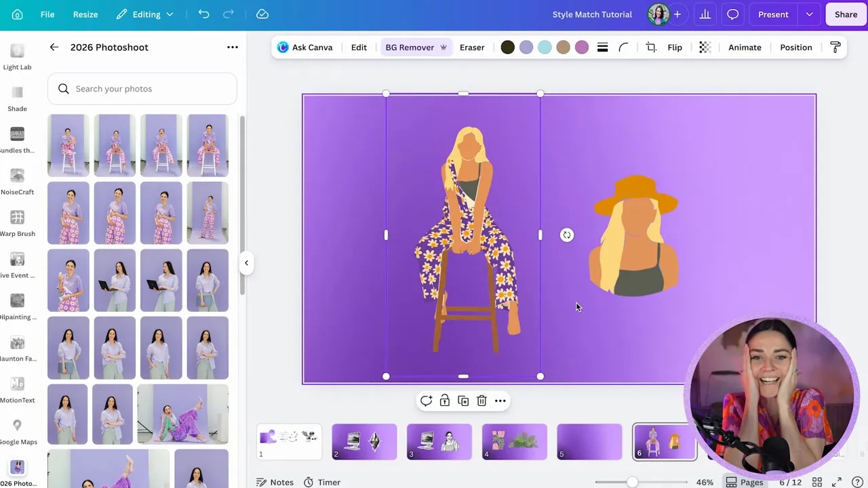Open the Resize menu

pyautogui.click(x=85, y=14)
